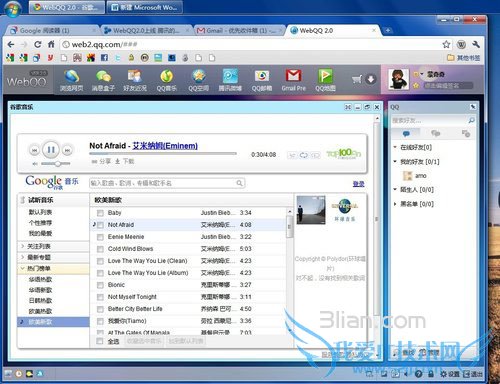Image resolution: width=500 pixels, height=384 pixels.
Task: Open the 消息盒子 message box icon
Action: pyautogui.click(x=103, y=81)
